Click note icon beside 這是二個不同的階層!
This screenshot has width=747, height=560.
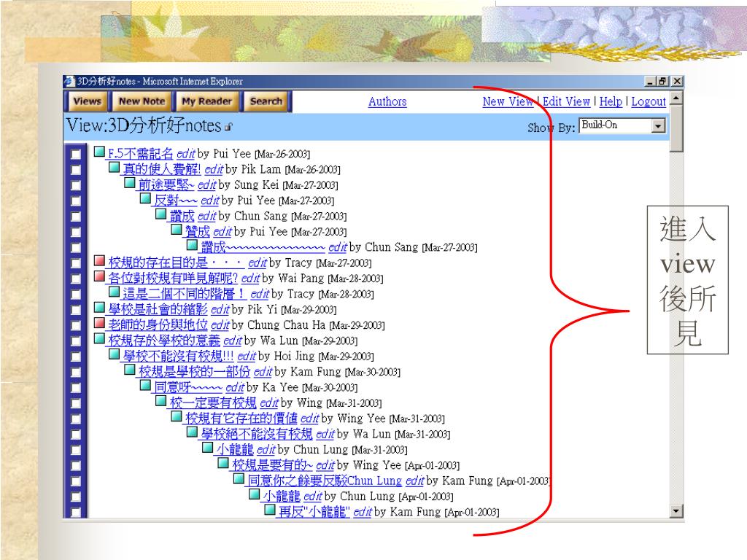pyautogui.click(x=114, y=292)
